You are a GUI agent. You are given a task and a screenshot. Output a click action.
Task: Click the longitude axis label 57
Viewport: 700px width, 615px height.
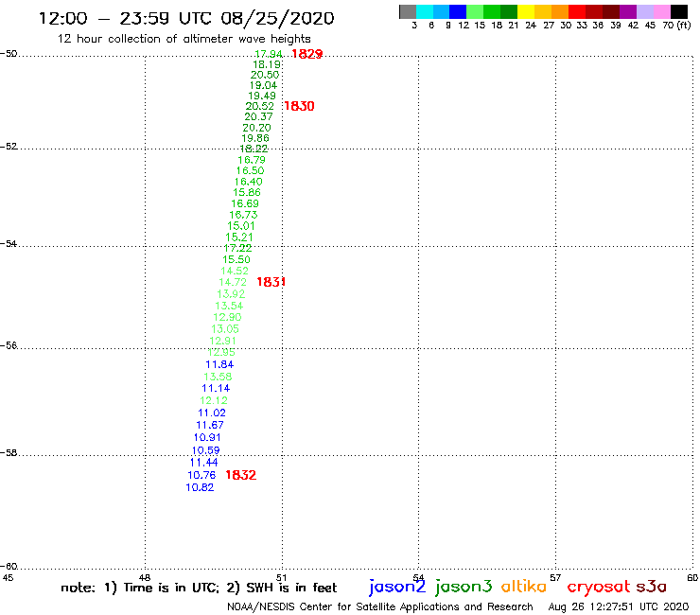coord(555,577)
